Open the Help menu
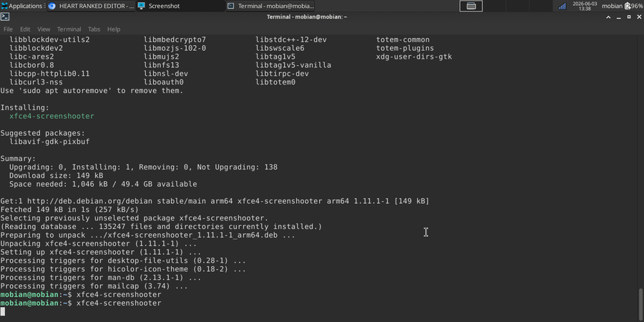This screenshot has width=644, height=322. (x=114, y=29)
